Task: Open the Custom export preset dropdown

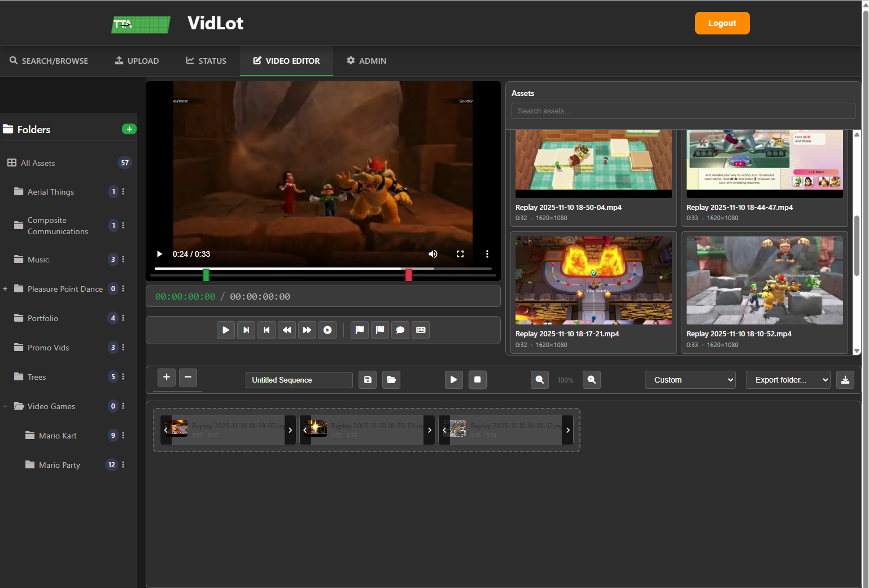Action: 690,380
